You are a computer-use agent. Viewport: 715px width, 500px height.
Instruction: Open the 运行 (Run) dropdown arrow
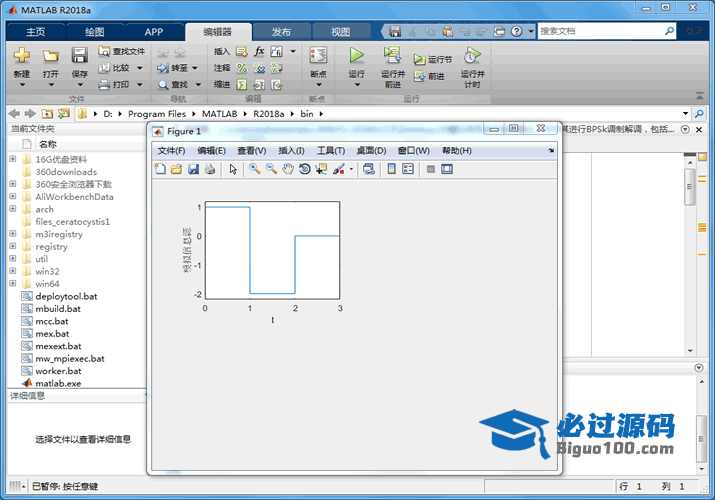357,85
